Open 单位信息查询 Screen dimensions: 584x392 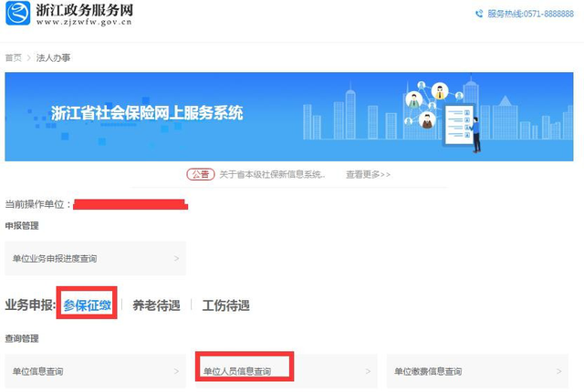point(95,371)
